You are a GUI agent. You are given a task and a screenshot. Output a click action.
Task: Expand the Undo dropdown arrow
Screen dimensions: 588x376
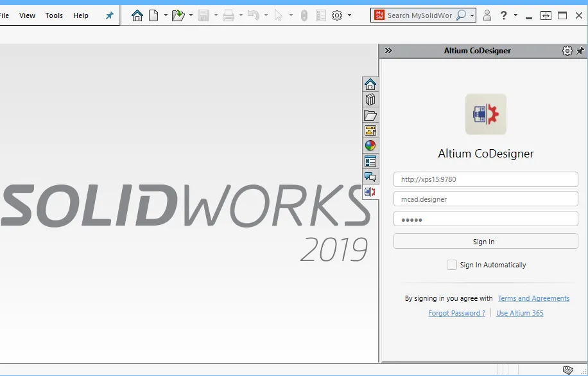(x=266, y=15)
